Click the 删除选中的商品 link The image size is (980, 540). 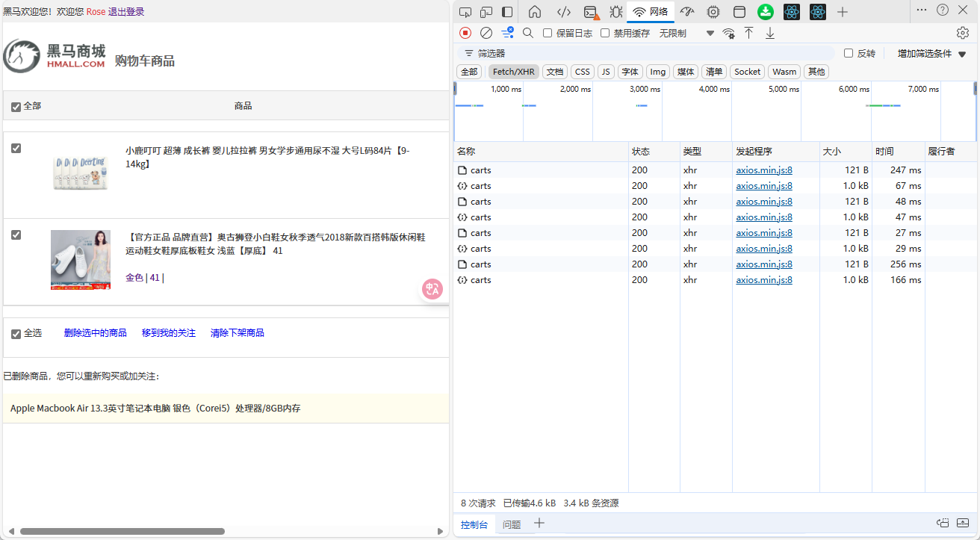96,333
